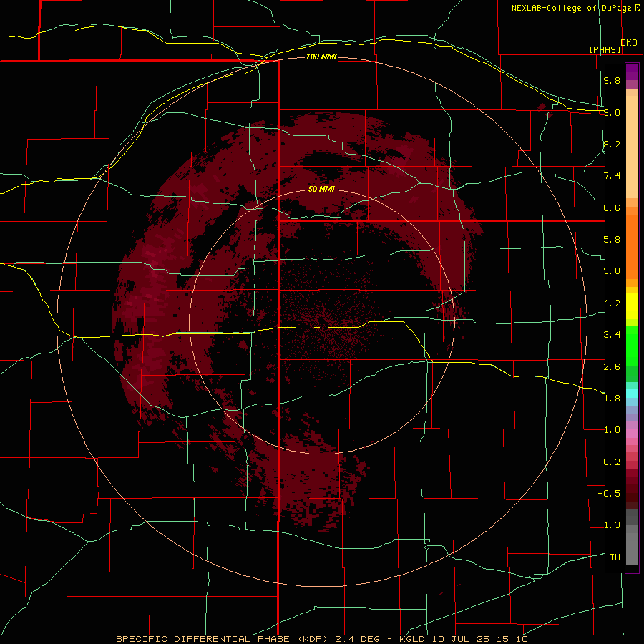644x644 pixels.
Task: Click the radar site tick at map center
Action: coord(321,323)
